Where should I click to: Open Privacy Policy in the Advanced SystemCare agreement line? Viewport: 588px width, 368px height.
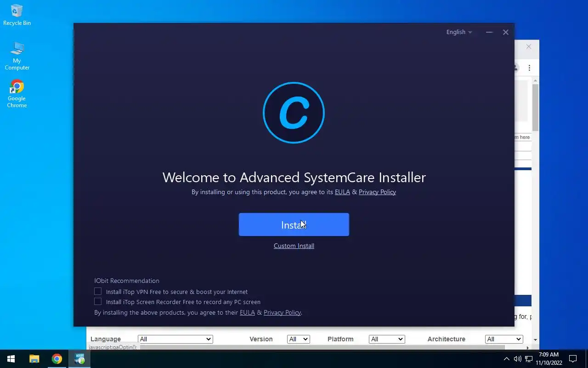[x=377, y=192]
